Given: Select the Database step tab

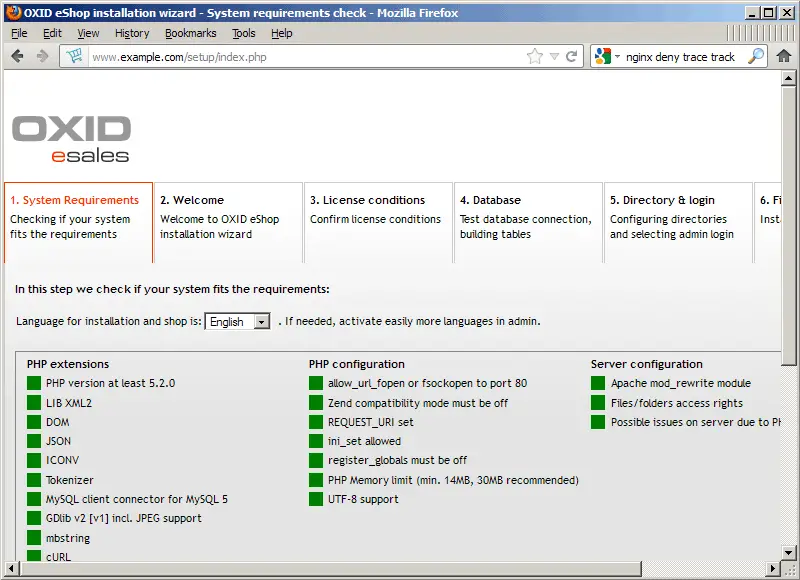Looking at the screenshot, I should point(529,222).
